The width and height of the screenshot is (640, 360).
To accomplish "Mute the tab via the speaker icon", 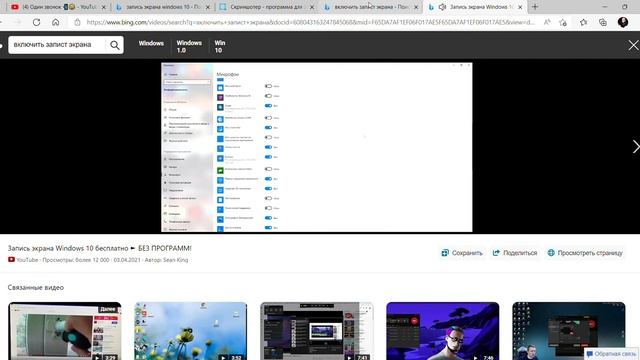I will click(442, 7).
